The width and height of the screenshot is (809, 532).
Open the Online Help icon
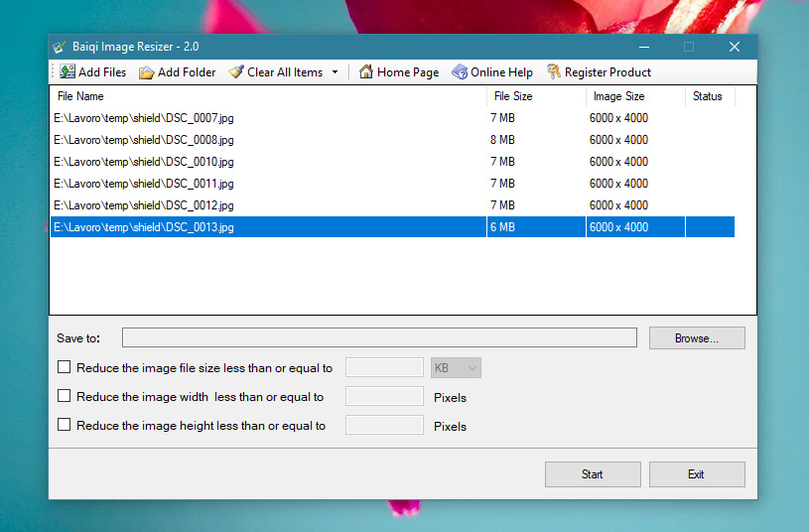click(x=460, y=72)
